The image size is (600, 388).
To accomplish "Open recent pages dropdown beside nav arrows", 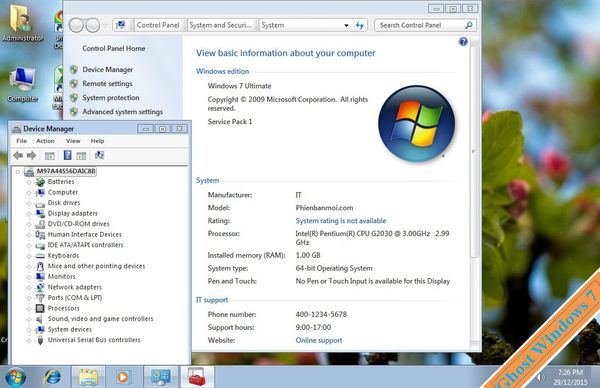I will (x=105, y=25).
